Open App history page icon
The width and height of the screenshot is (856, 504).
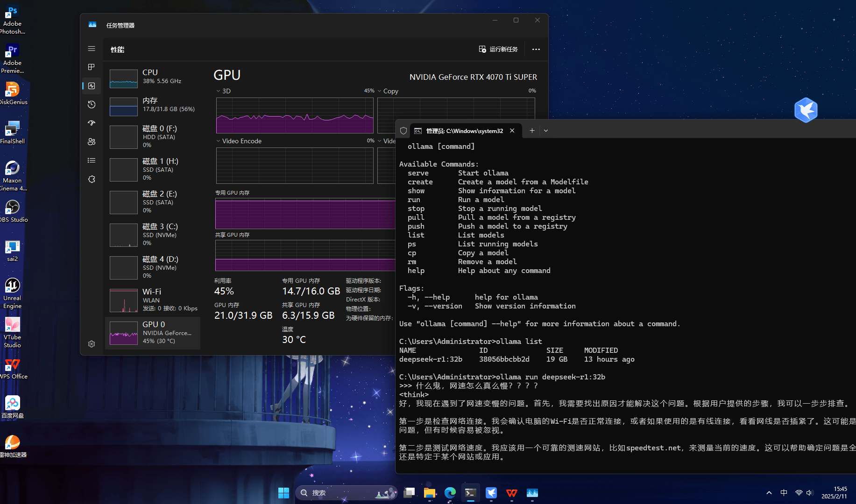tap(92, 105)
